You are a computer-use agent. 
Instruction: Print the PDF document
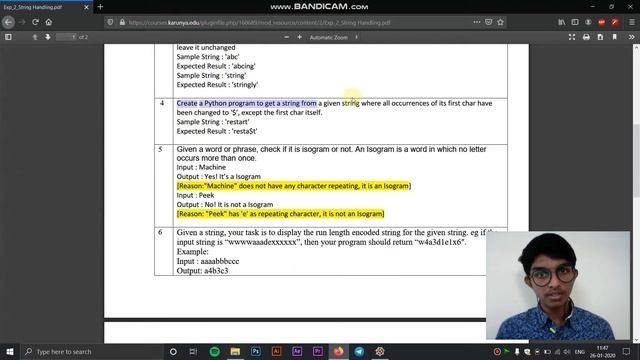click(x=586, y=37)
